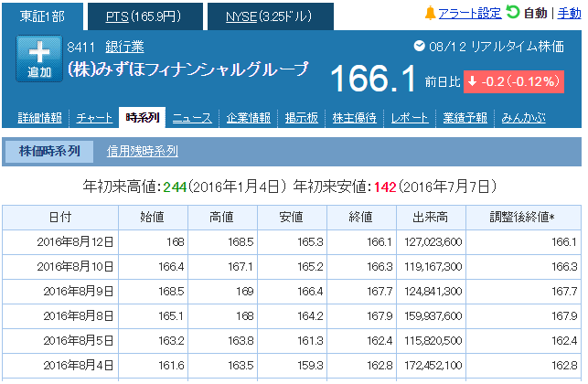Click the 調整後終値* column header
The height and width of the screenshot is (384, 588).
(x=523, y=217)
